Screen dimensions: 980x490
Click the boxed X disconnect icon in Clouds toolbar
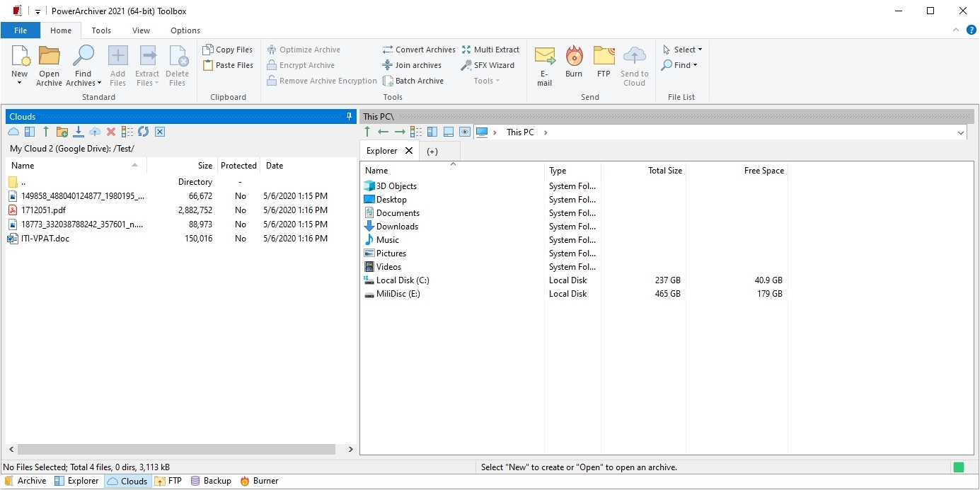[160, 132]
